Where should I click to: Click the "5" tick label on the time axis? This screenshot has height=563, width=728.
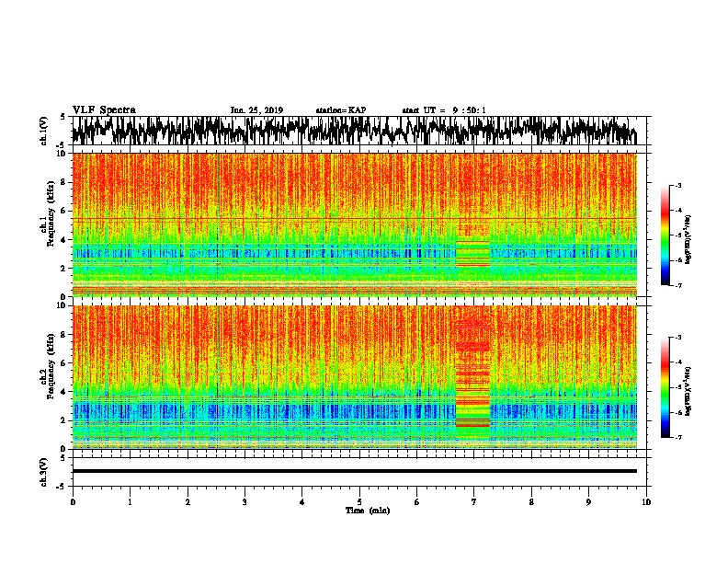coord(359,502)
